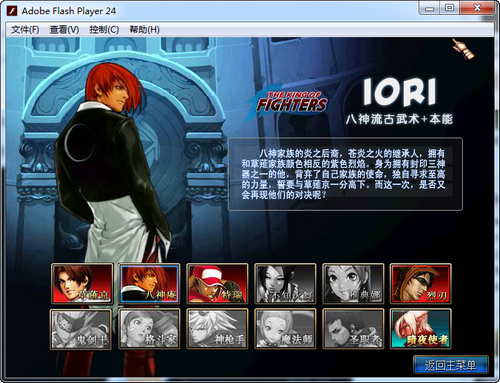
Task: Select the 格斗家 class portrait
Action: (x=149, y=329)
